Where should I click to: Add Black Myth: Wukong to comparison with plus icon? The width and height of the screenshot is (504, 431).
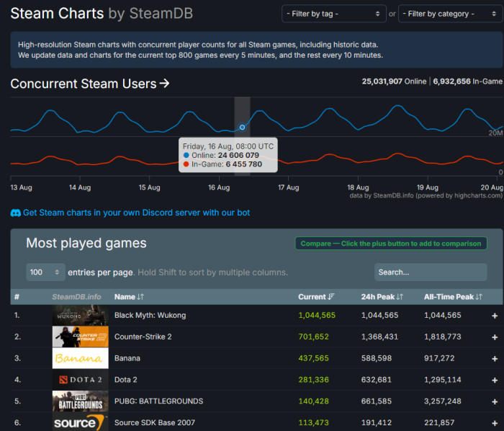point(495,316)
